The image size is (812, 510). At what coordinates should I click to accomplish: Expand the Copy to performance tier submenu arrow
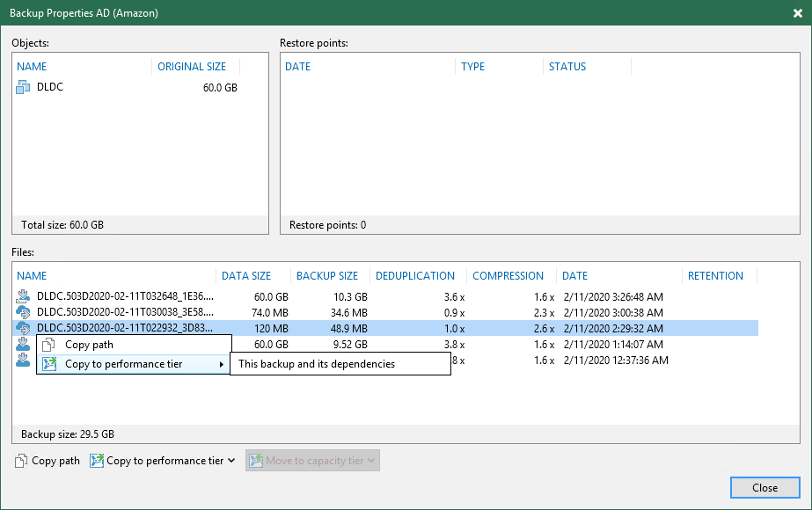pyautogui.click(x=221, y=364)
